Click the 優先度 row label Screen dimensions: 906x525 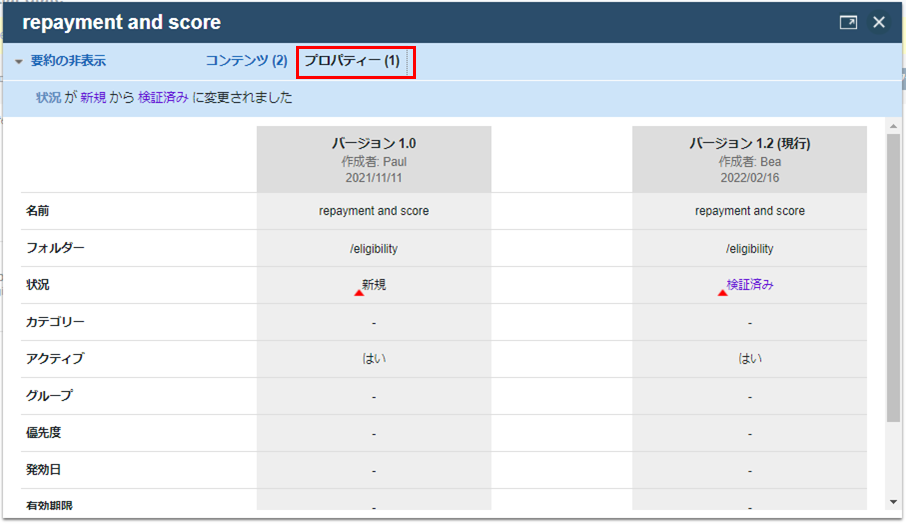click(x=43, y=433)
